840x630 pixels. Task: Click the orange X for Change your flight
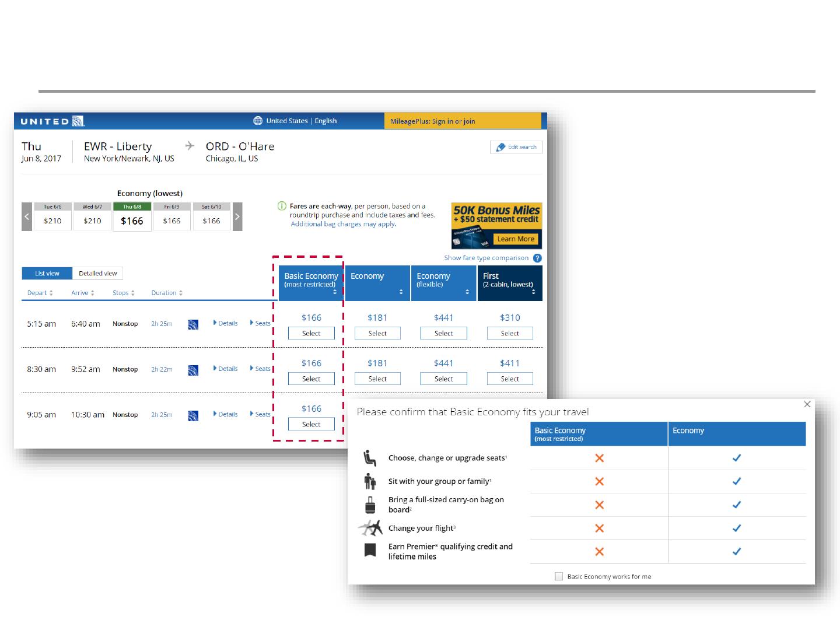[599, 528]
